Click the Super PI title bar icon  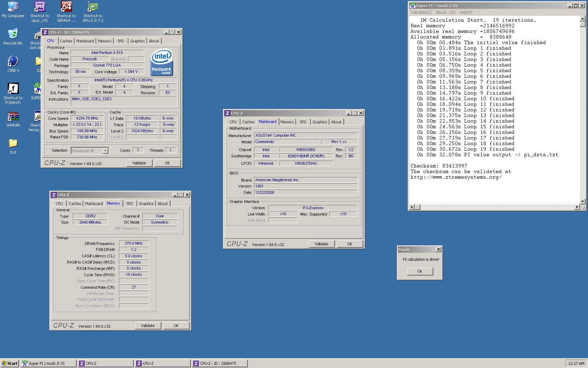coord(412,6)
